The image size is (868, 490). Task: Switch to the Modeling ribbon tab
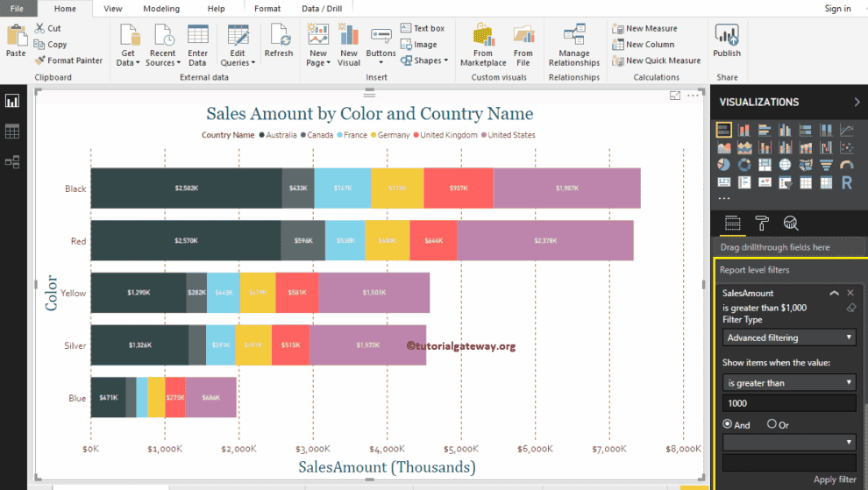pos(161,8)
